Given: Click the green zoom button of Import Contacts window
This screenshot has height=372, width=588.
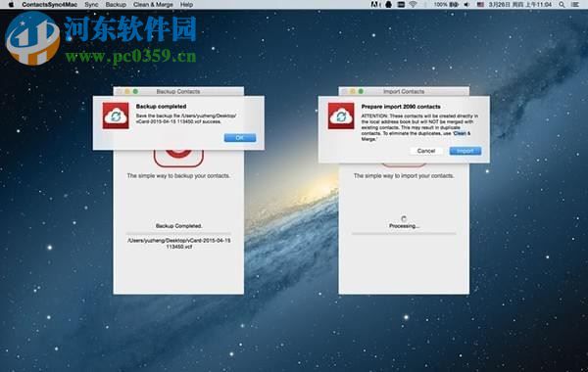Looking at the screenshot, I should (361, 91).
